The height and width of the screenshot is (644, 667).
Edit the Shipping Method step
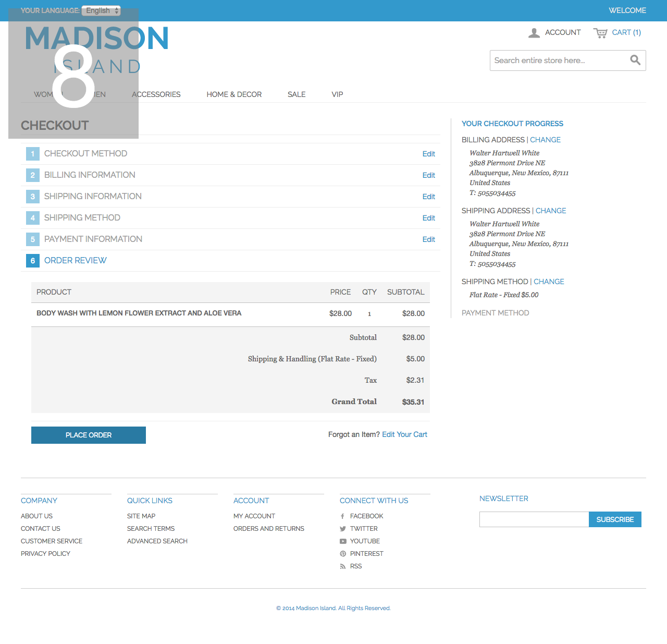(428, 218)
